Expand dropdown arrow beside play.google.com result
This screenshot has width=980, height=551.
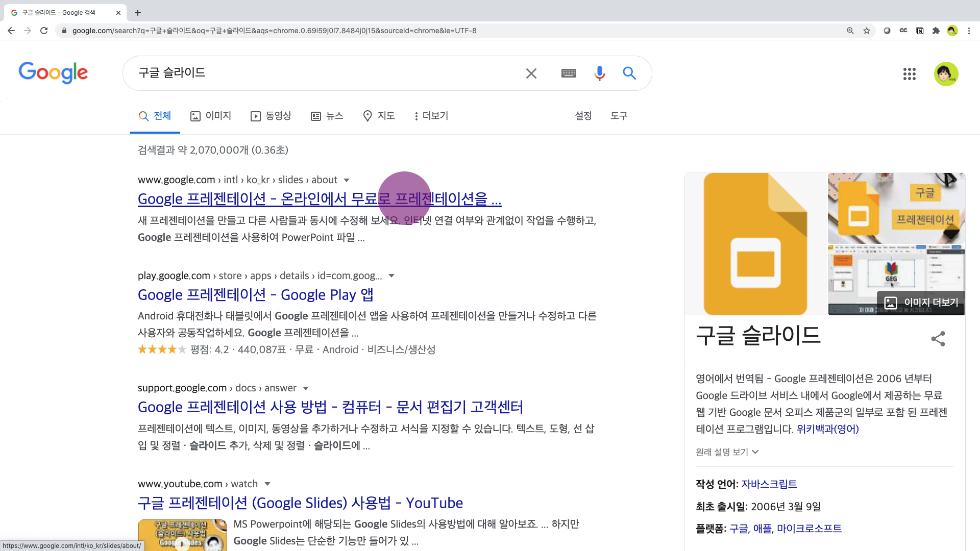[x=391, y=276]
